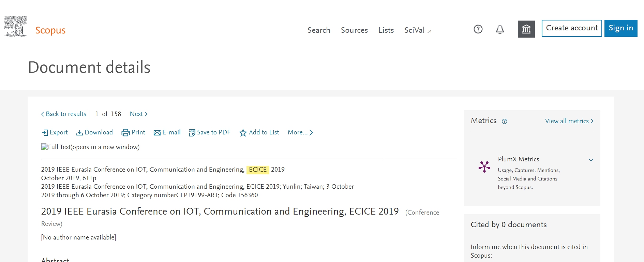Click the Export arrow icon
The width and height of the screenshot is (644, 262).
click(x=45, y=133)
